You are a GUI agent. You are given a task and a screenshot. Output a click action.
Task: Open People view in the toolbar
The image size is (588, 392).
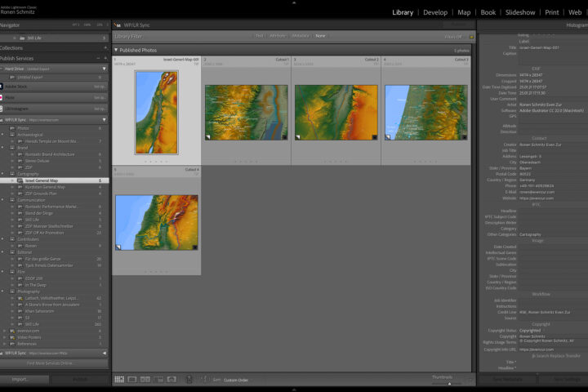[x=171, y=380]
